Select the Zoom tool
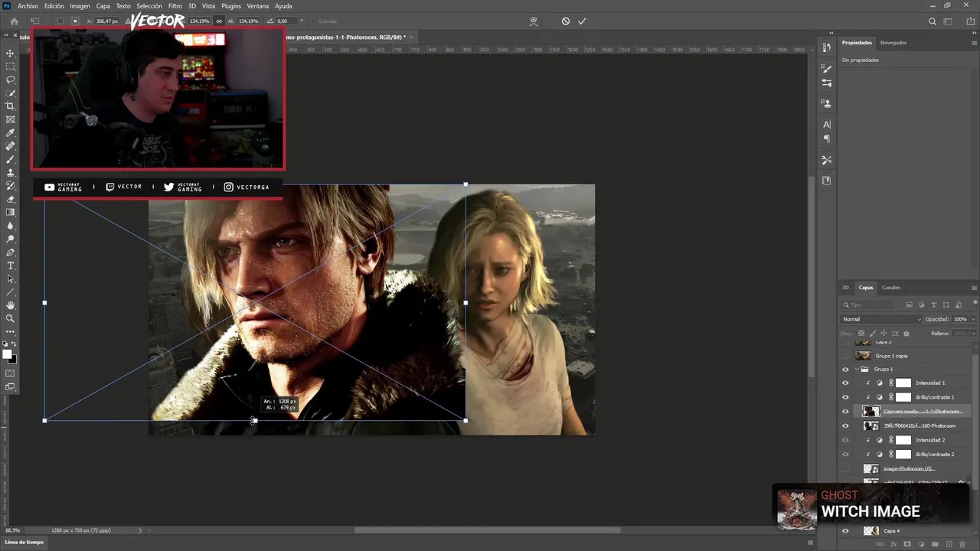This screenshot has width=980, height=551. pos(11,318)
